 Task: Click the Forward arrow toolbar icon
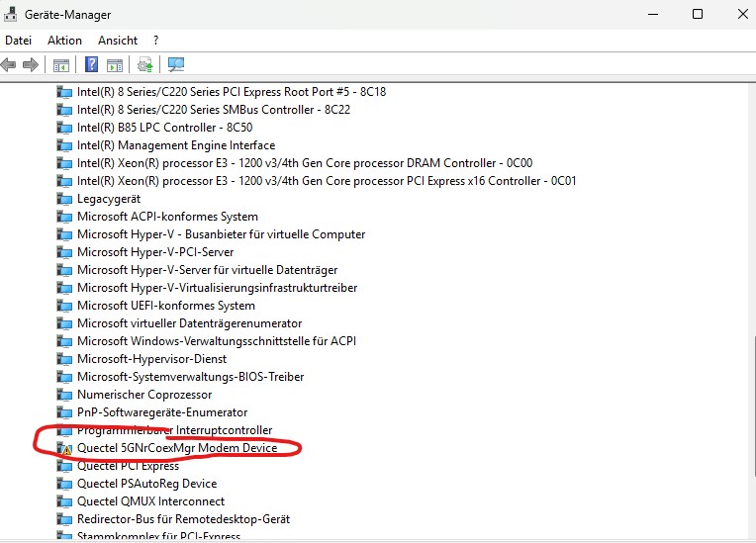pyautogui.click(x=31, y=64)
